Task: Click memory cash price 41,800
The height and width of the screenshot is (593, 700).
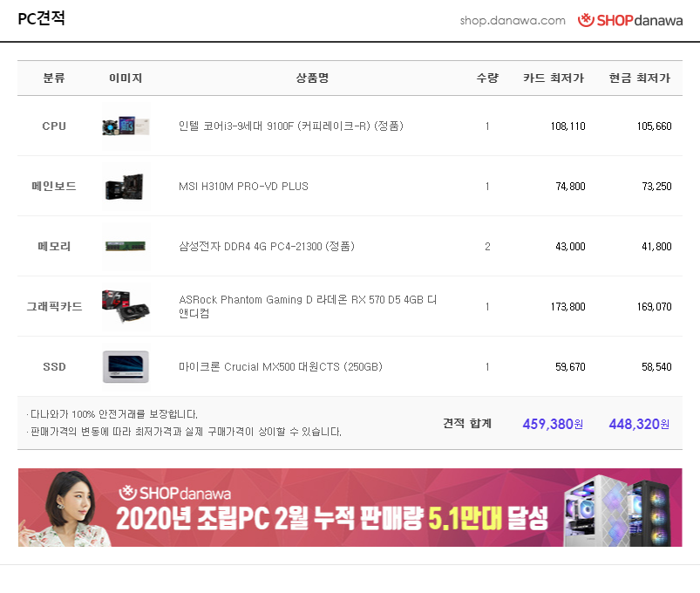Action: point(656,247)
